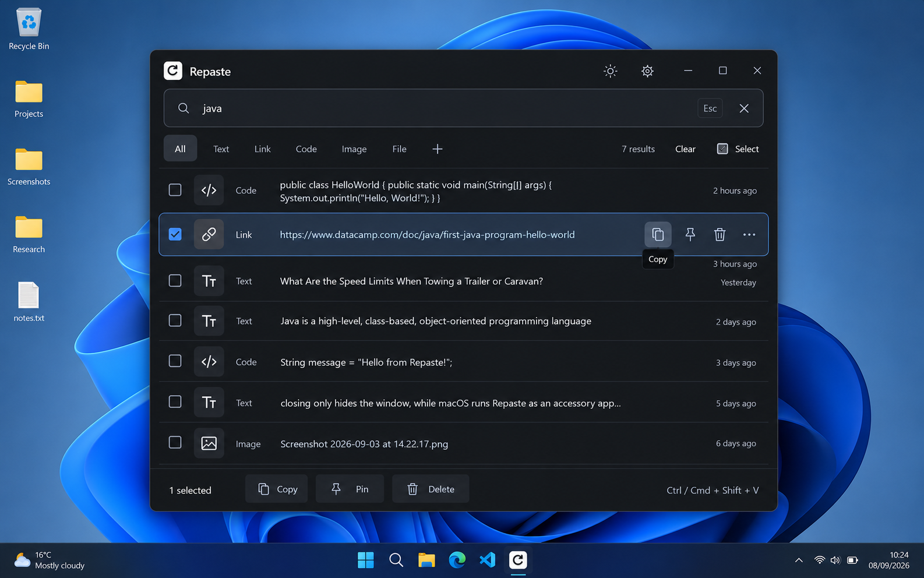Select 'What Are the Speed Limits' text entry
Viewport: 924px width, 578px height.
coord(411,281)
